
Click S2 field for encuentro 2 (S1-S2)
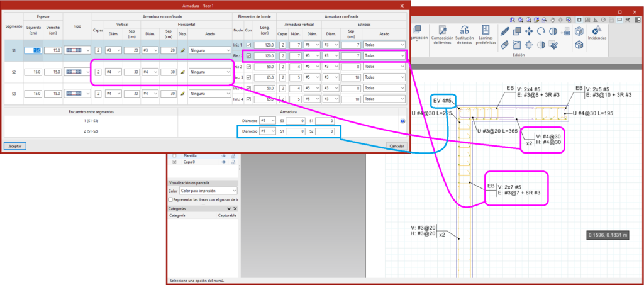pyautogui.click(x=325, y=131)
